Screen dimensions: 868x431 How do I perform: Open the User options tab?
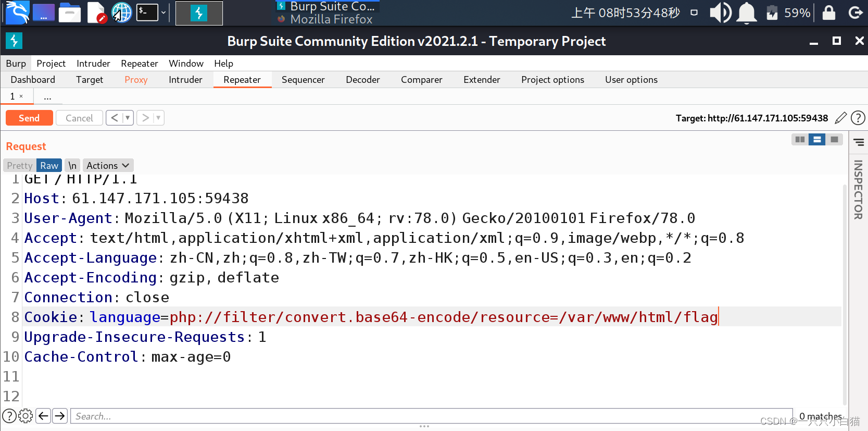pos(631,80)
